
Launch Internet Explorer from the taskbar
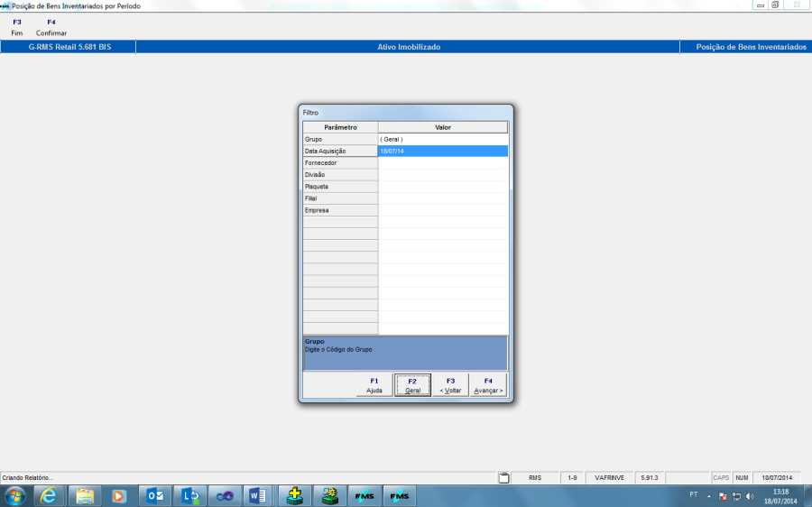(49, 496)
